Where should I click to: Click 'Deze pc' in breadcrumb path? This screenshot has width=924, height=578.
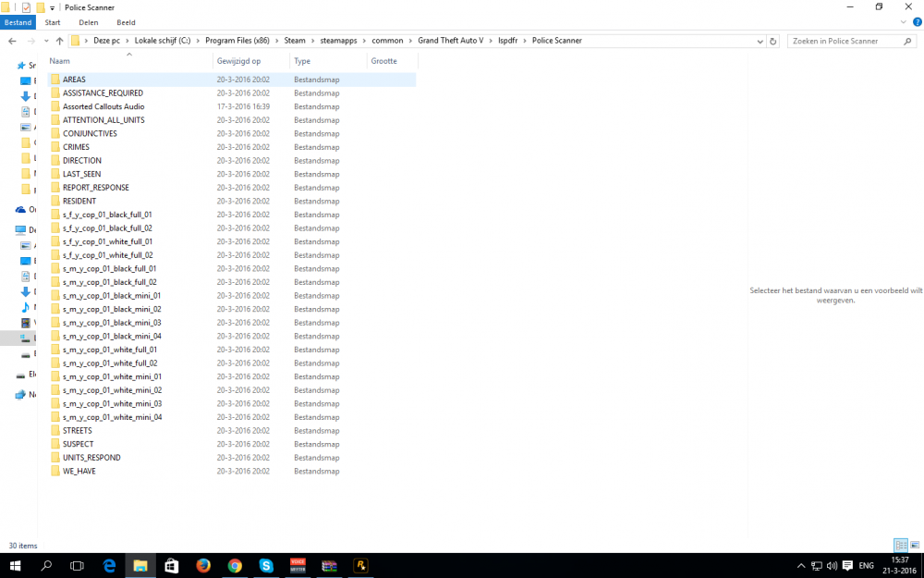106,41
